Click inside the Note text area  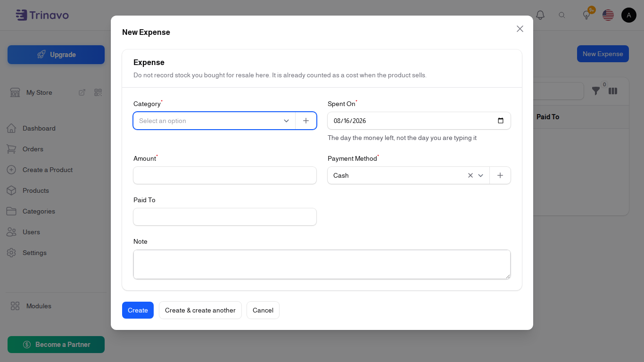click(x=322, y=264)
